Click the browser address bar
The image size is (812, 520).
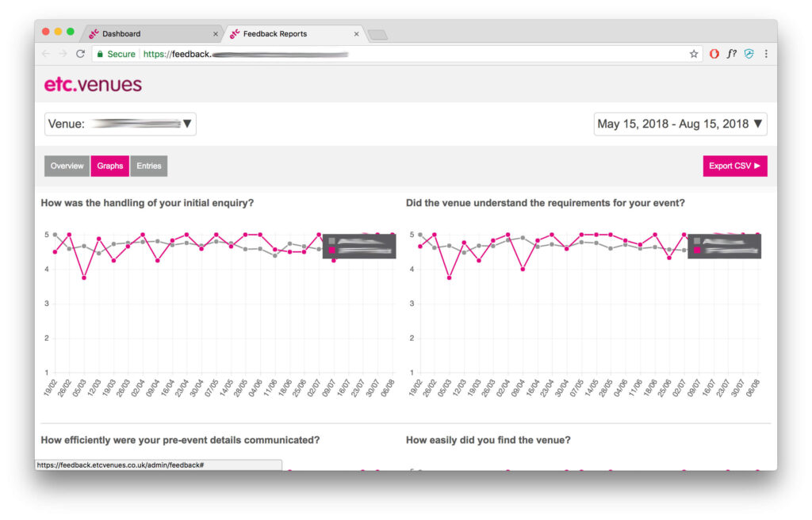tap(412, 54)
